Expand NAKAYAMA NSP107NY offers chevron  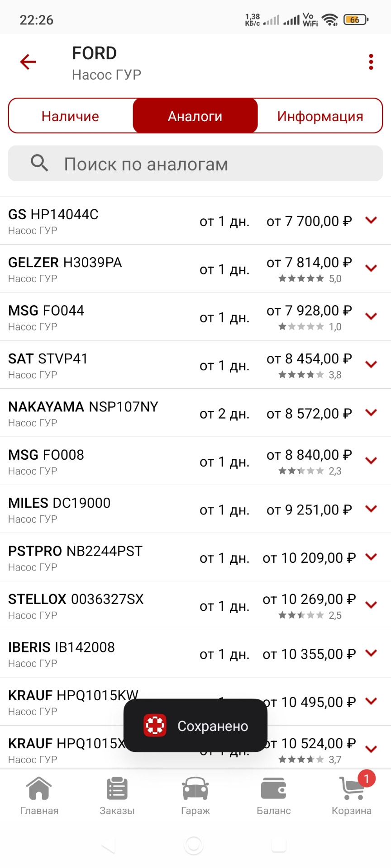pos(371,413)
